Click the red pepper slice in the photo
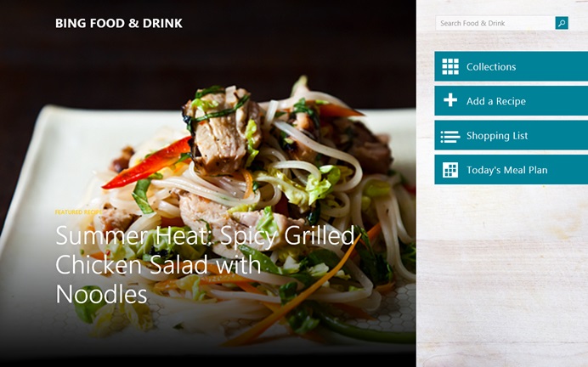Screen dimensions: 588x367 [x=147, y=164]
